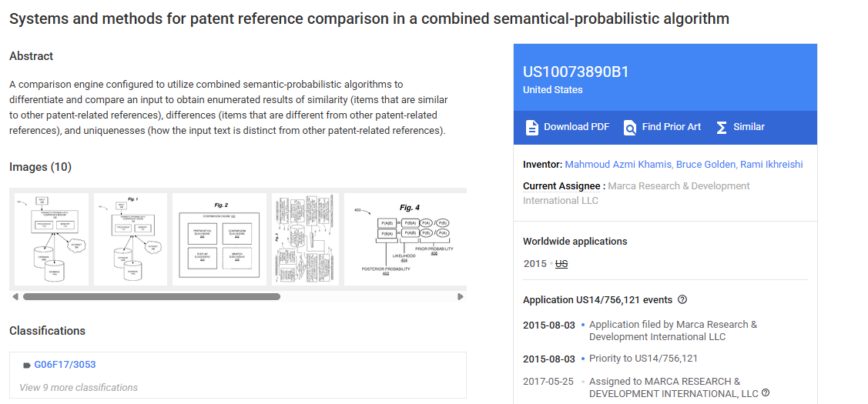Open inventor Mahmoud Azmi Khamis link
The image size is (868, 404).
618,165
